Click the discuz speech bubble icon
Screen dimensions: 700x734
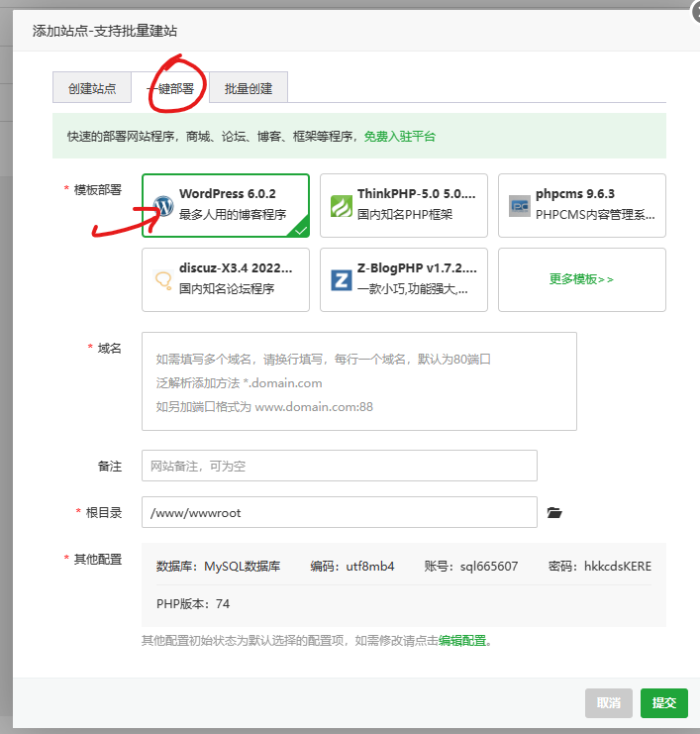point(163,280)
